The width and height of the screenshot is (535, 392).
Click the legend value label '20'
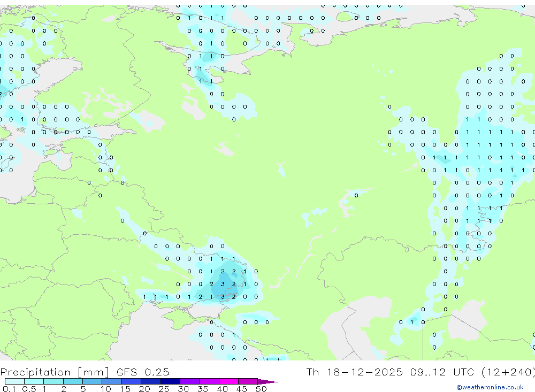click(144, 389)
